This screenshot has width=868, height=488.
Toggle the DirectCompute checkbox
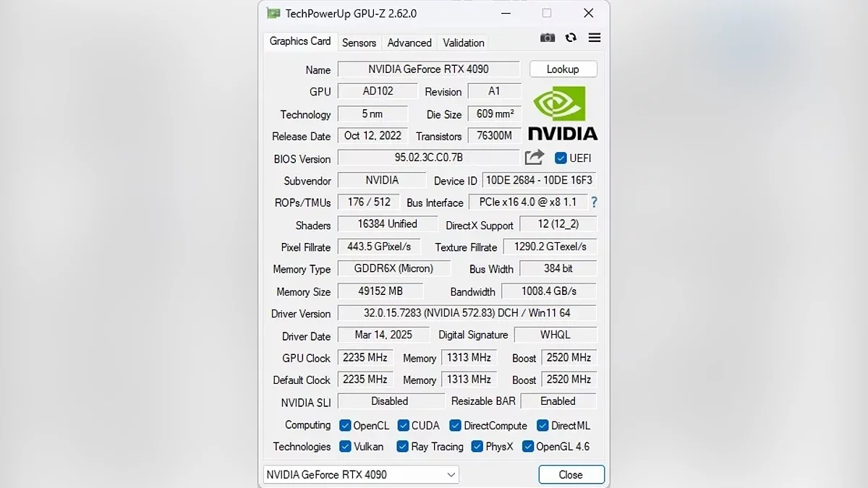coord(455,425)
